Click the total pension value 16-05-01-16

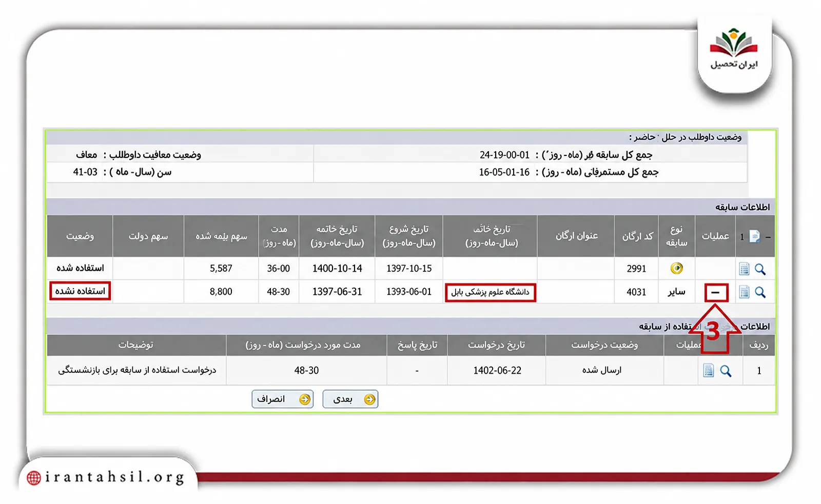coord(504,172)
